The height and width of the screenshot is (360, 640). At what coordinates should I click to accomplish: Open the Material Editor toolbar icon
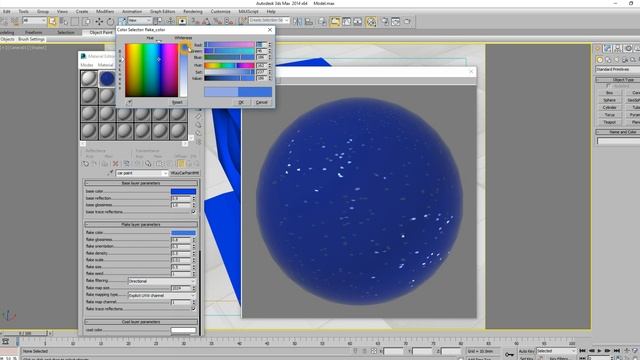click(371, 21)
